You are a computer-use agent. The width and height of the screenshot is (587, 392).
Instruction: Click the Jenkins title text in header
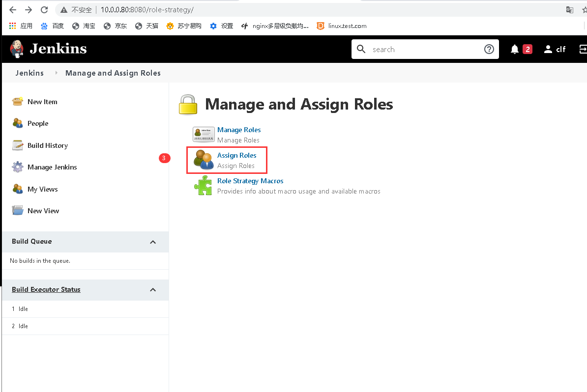59,49
